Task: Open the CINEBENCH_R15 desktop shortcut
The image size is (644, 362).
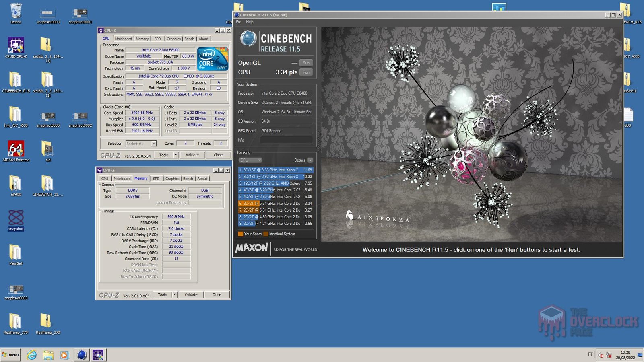Action: tap(15, 78)
